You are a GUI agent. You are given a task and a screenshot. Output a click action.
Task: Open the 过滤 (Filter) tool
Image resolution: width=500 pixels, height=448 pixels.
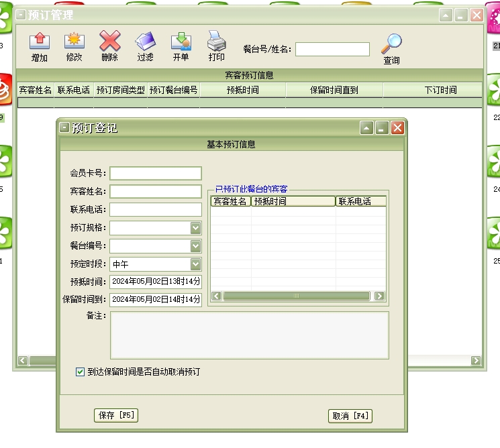pos(145,42)
